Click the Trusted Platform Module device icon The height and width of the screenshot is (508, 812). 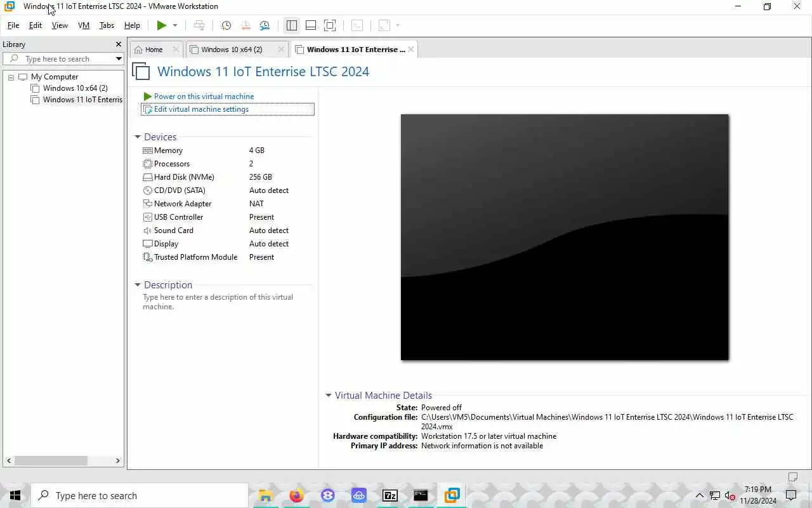[x=148, y=257]
